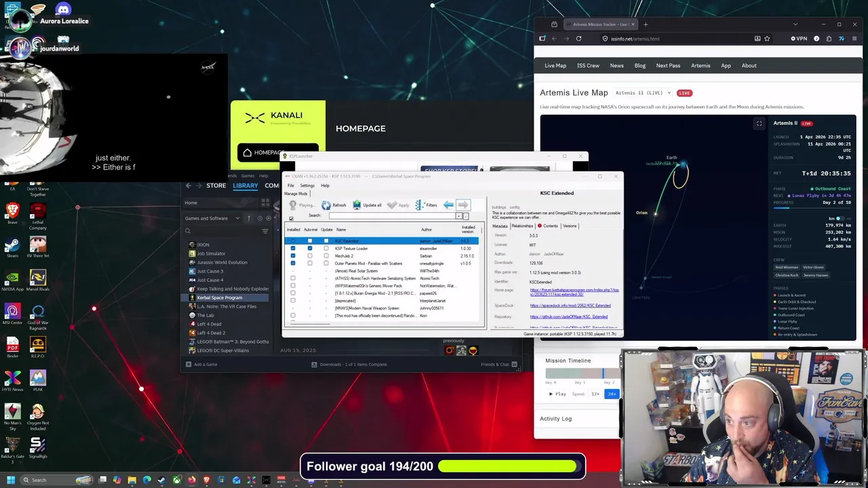
Task: Reload the Artemis tracker browser page
Action: 578,39
